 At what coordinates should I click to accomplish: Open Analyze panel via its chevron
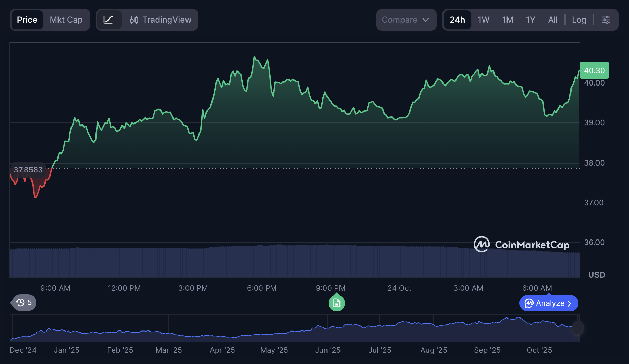pyautogui.click(x=569, y=303)
